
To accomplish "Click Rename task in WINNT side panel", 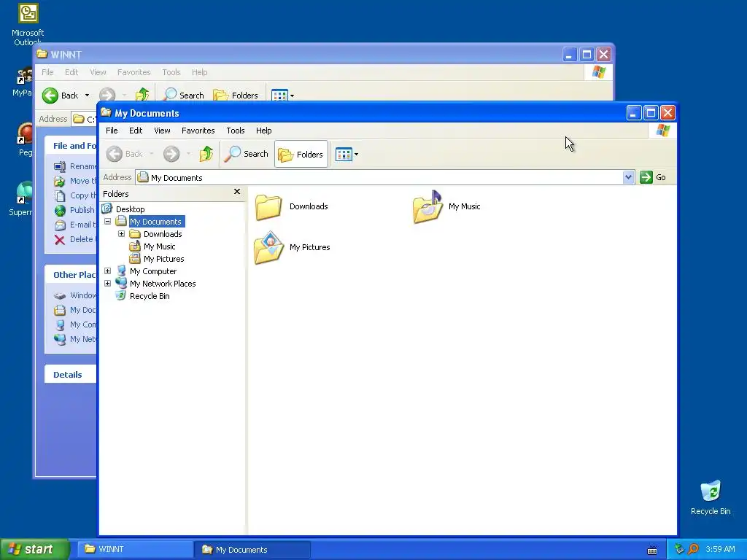I will [75, 166].
